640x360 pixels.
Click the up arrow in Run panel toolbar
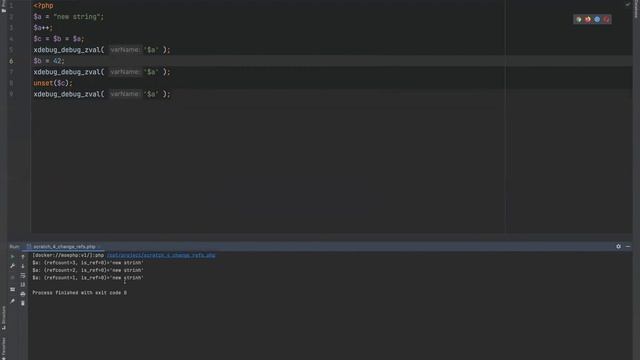pyautogui.click(x=23, y=257)
